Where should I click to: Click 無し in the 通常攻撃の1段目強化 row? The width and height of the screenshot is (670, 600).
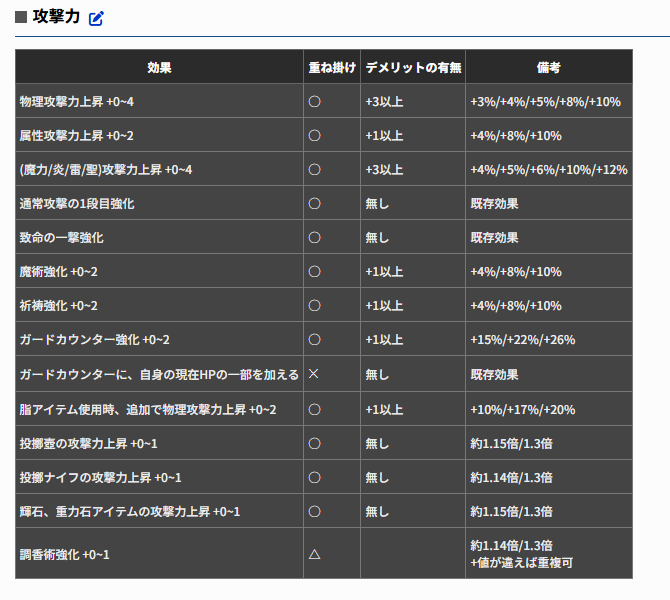[x=377, y=203]
